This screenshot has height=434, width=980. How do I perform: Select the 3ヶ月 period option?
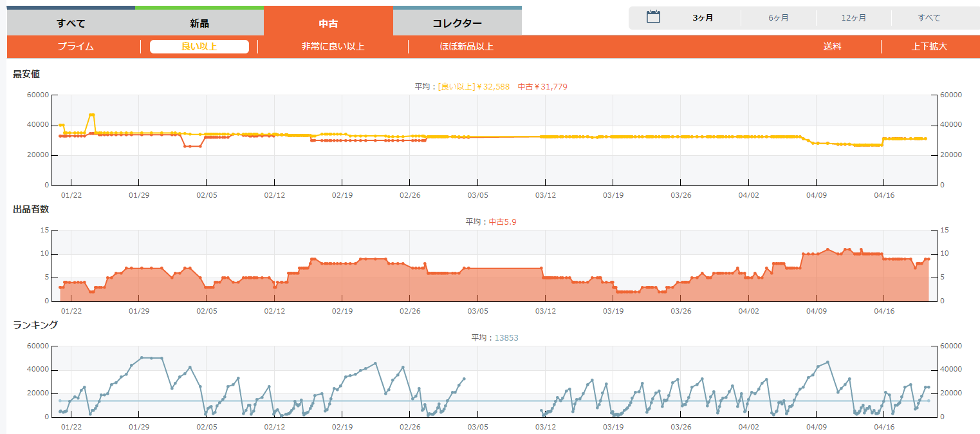tap(703, 18)
